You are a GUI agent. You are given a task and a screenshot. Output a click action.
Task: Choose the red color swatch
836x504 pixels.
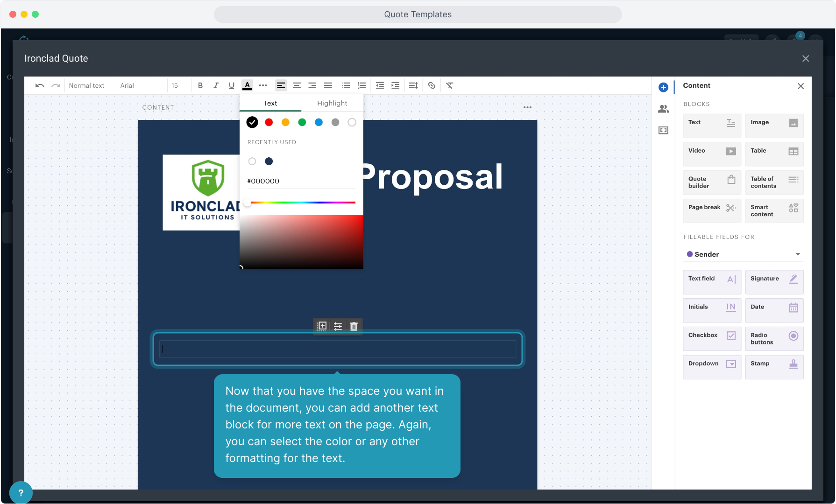(x=269, y=122)
